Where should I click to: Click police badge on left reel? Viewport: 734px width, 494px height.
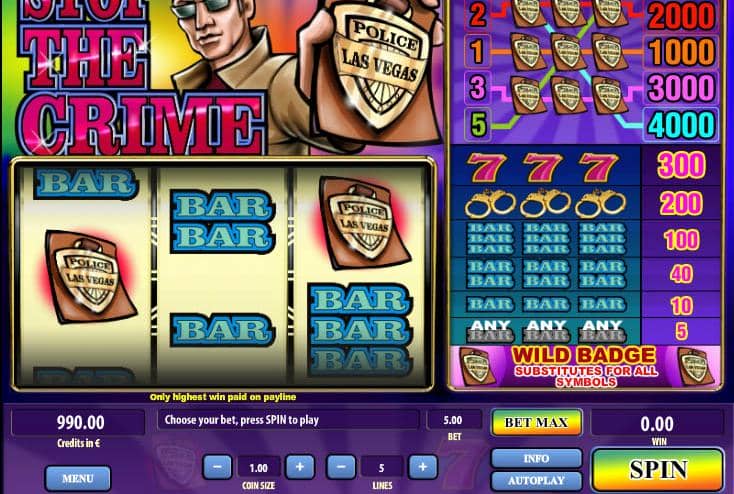tap(90, 276)
